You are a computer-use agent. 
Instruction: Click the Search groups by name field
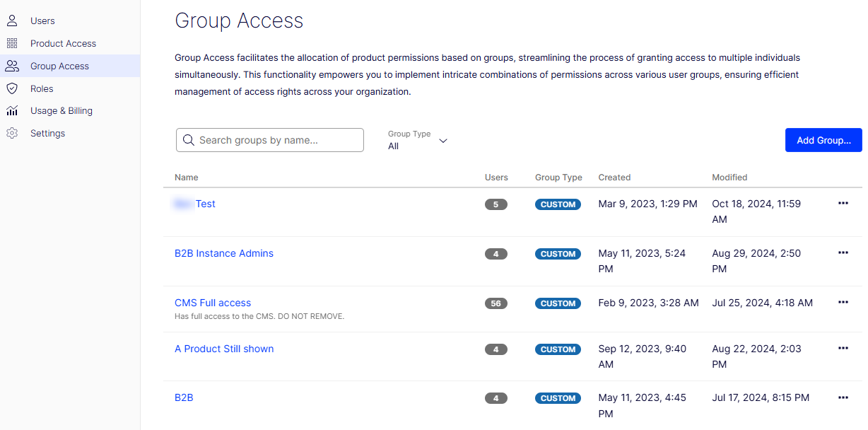270,140
